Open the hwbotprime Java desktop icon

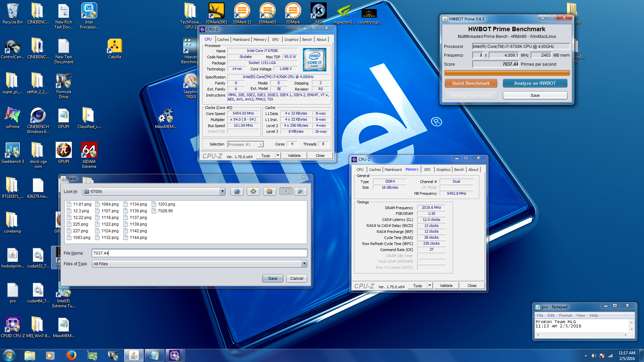click(13, 257)
